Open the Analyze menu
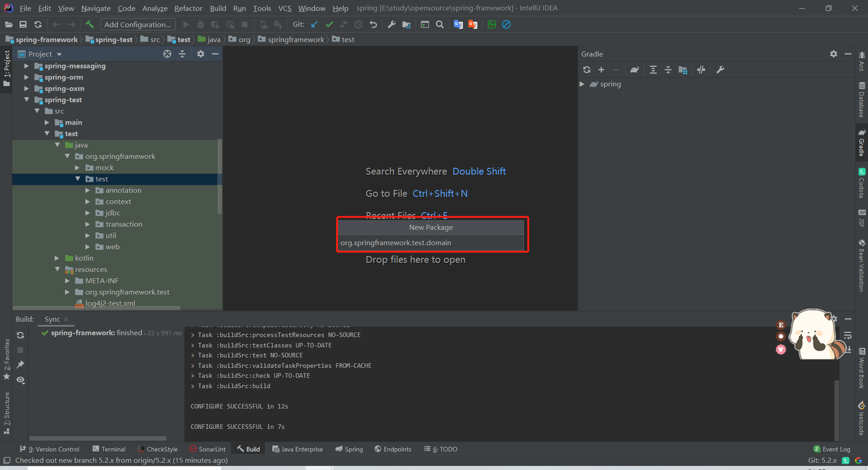Screen dimensions: 868x470 (155, 8)
